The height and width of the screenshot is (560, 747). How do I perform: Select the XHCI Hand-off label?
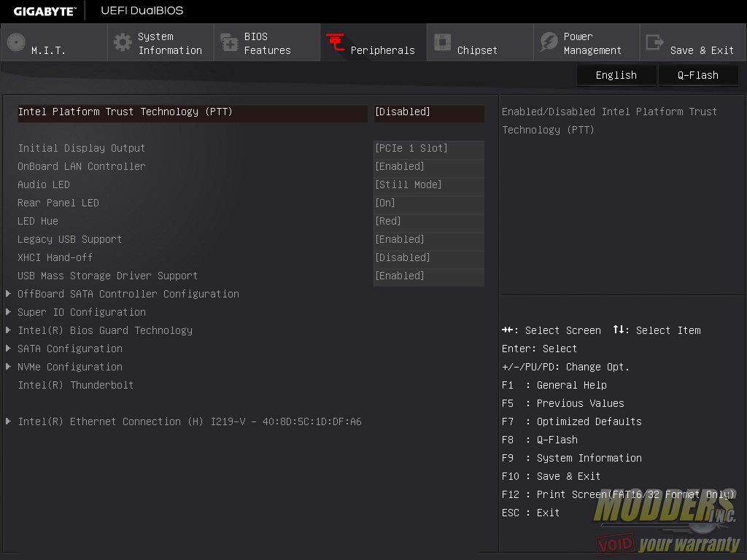55,257
